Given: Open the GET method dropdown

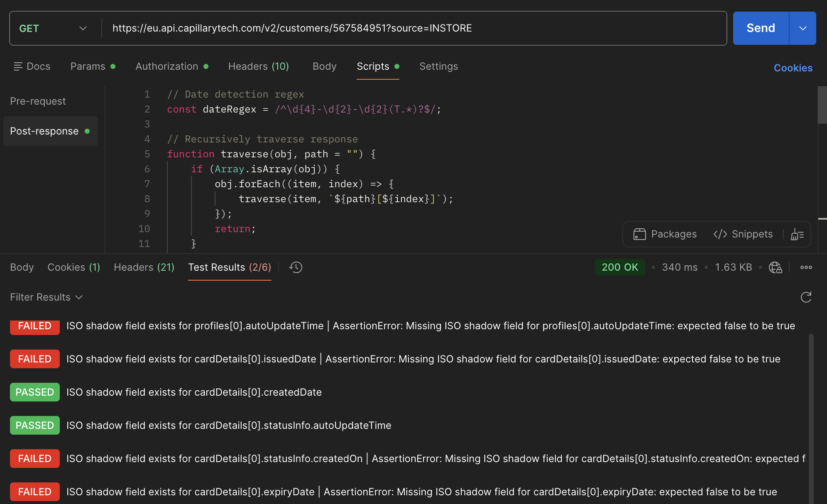Looking at the screenshot, I should tap(53, 28).
